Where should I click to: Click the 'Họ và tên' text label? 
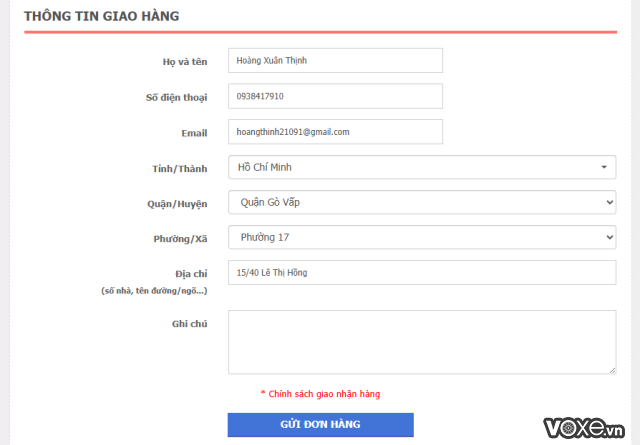185,62
